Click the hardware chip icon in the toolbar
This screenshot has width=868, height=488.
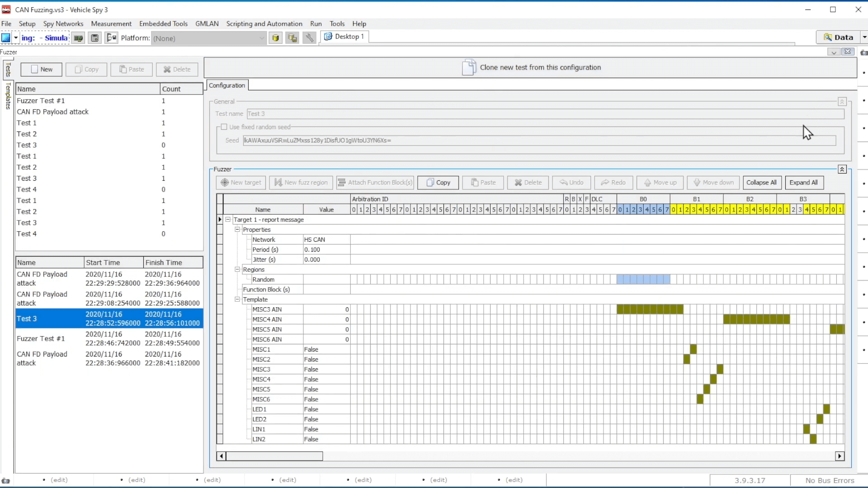tap(78, 38)
